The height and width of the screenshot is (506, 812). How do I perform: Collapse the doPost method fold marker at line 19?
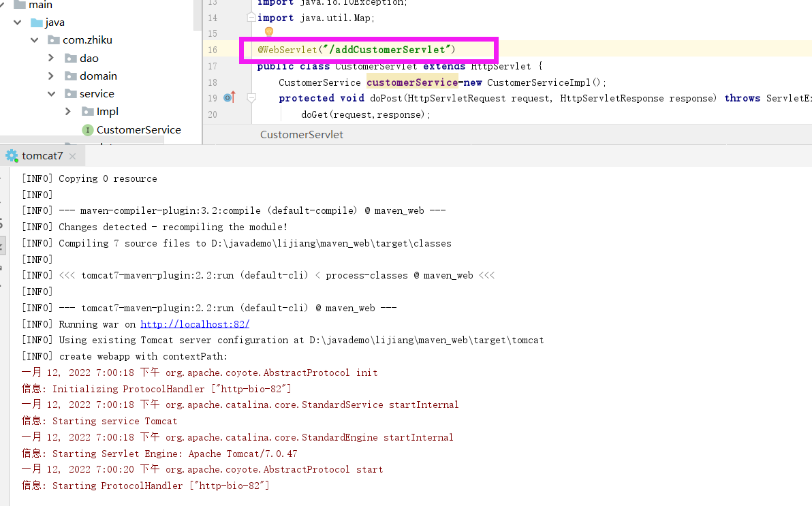coord(251,98)
